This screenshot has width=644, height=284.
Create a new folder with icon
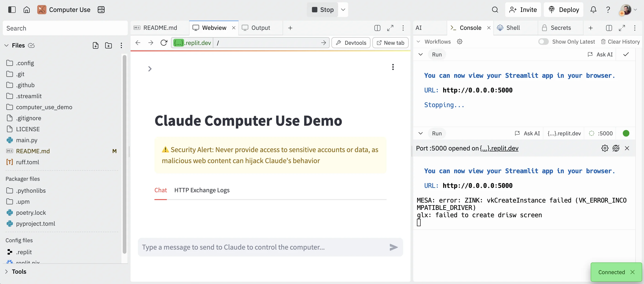pos(108,45)
